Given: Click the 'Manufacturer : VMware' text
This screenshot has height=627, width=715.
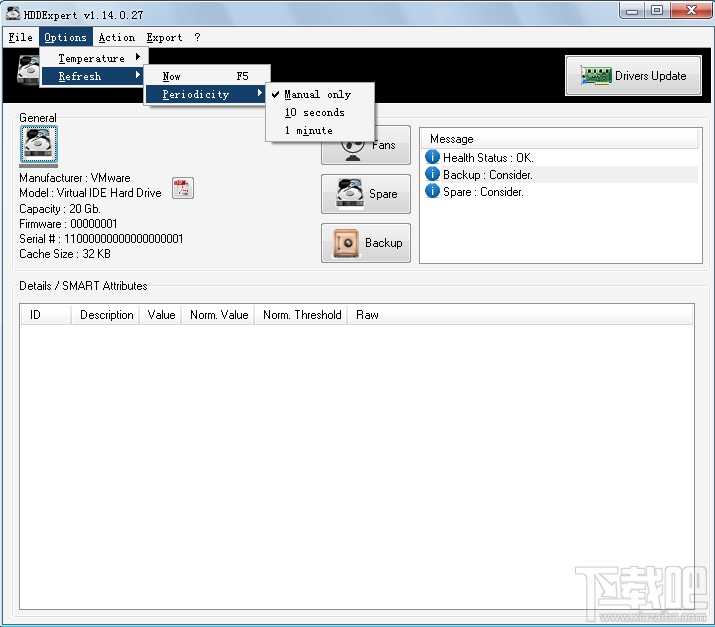Looking at the screenshot, I should [75, 178].
